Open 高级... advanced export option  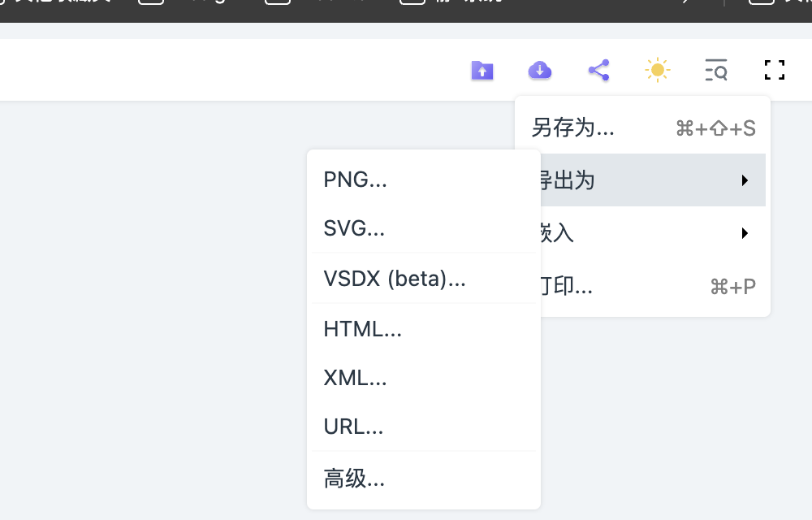[354, 479]
